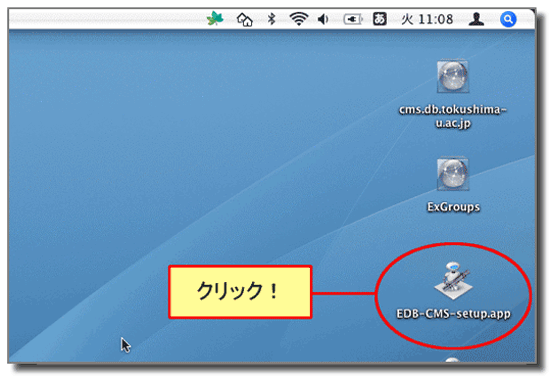Click the green leaf menu bar icon
Image resolution: width=550 pixels, height=377 pixels.
[215, 19]
